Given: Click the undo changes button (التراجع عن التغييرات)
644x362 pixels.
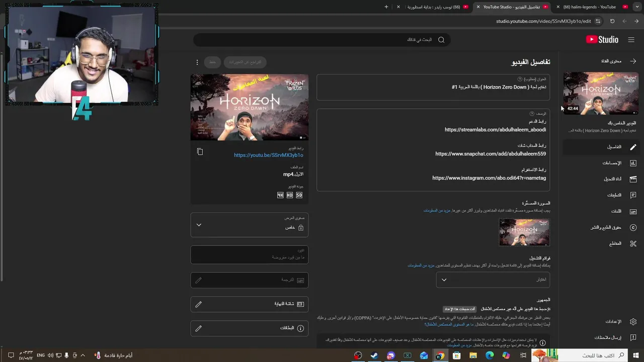Looking at the screenshot, I should [245, 62].
